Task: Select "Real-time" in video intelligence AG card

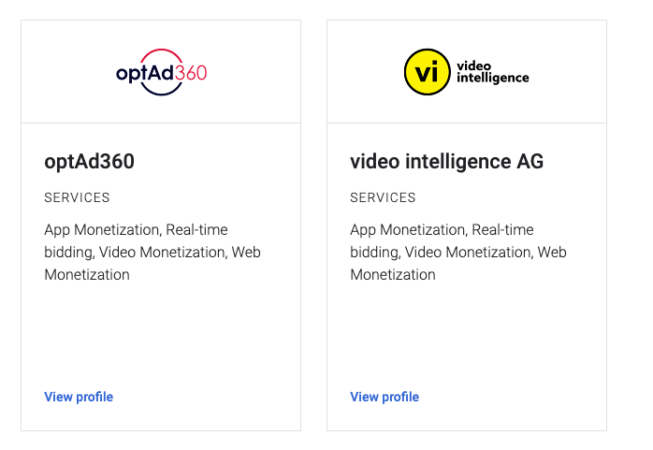Action: pos(503,230)
